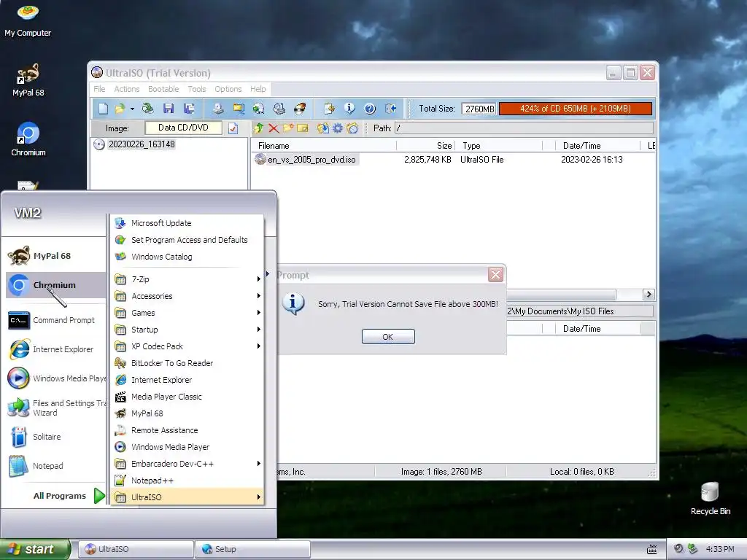Expand the Embarcadero Dev-C++ submenu
747x560 pixels.
187,463
